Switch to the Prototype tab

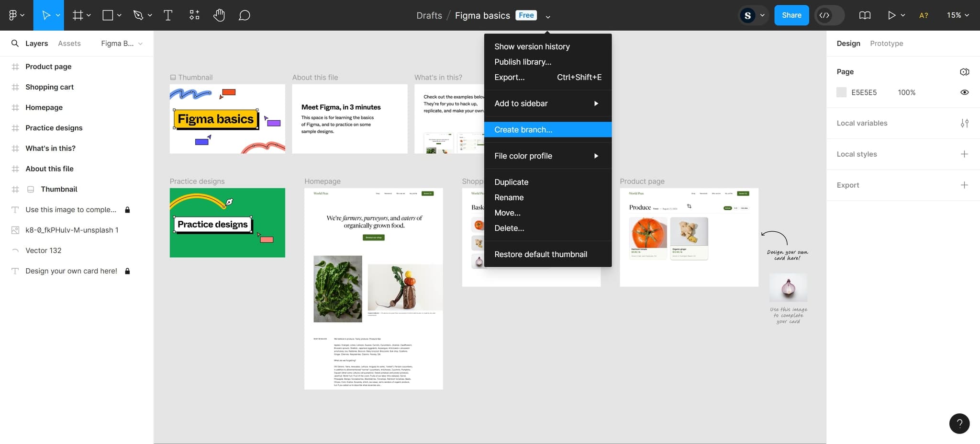[x=886, y=43]
